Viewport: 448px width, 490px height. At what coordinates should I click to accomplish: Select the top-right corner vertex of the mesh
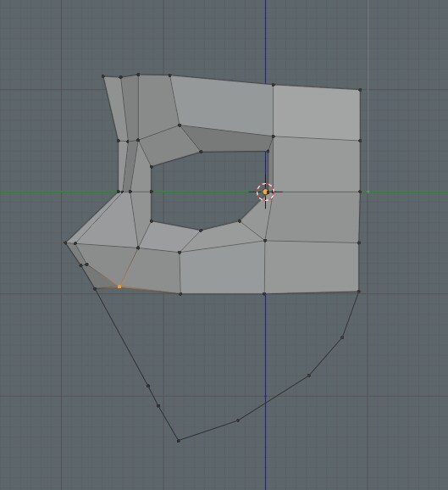point(360,90)
